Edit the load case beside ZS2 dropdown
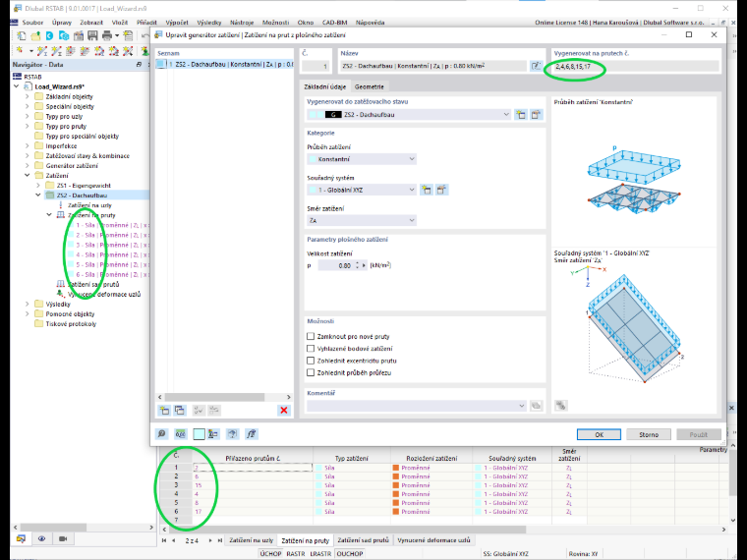The width and height of the screenshot is (747, 560). click(536, 115)
